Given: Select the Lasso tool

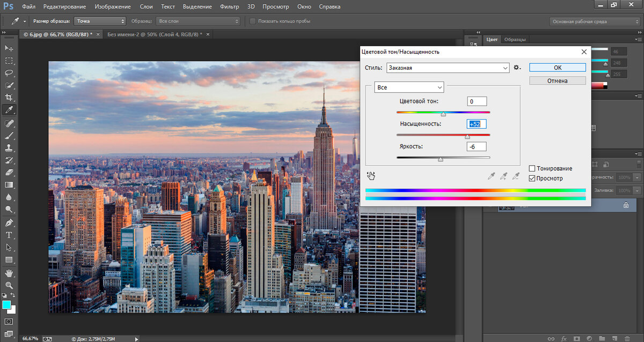Looking at the screenshot, I should pos(9,73).
